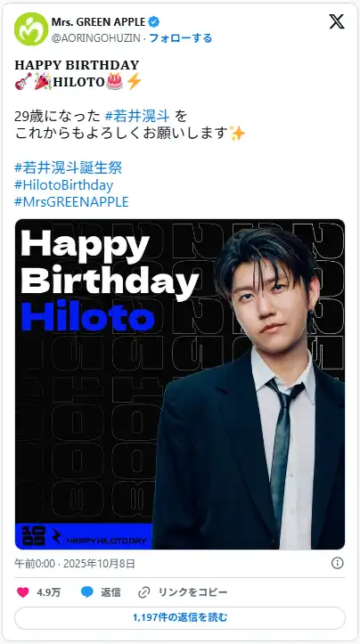Screen dimensions: 360x644
Task: Open the #MrsGREENAPPLE hashtag
Action: tap(71, 201)
